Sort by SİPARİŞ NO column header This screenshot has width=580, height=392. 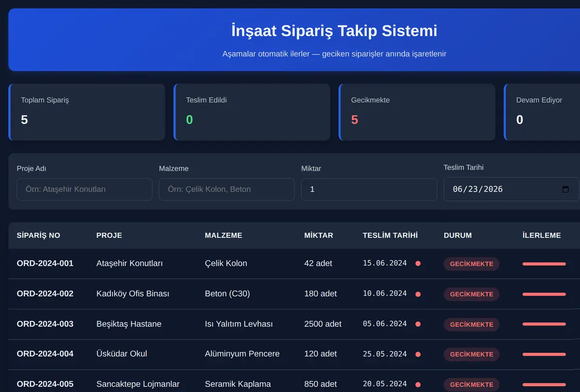[x=39, y=235]
